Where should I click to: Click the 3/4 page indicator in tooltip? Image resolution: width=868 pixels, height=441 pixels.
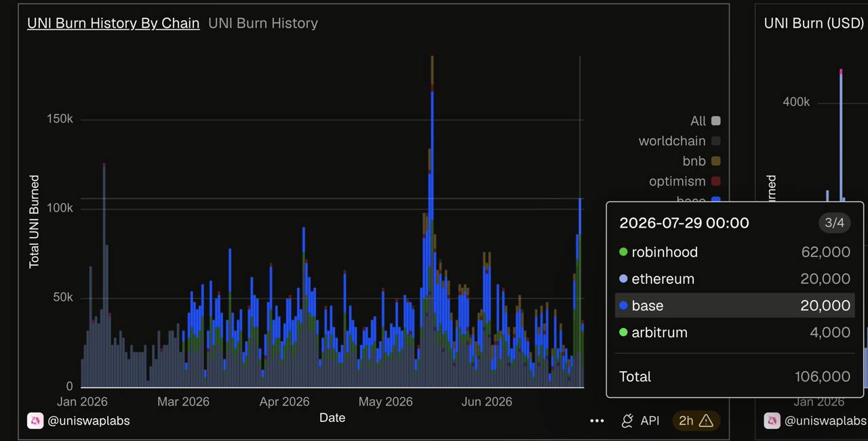tap(834, 222)
